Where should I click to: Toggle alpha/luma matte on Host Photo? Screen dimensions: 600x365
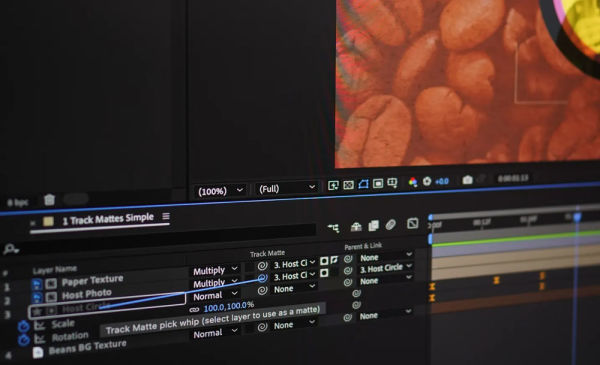pos(324,273)
